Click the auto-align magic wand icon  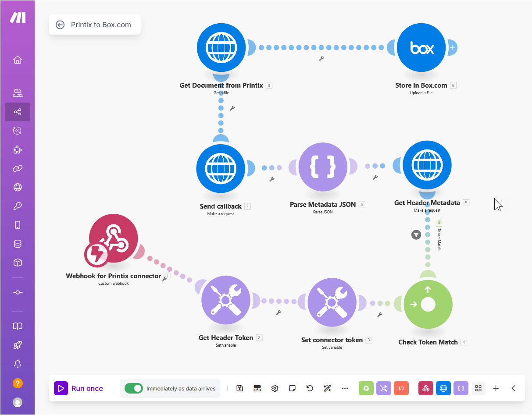point(327,388)
